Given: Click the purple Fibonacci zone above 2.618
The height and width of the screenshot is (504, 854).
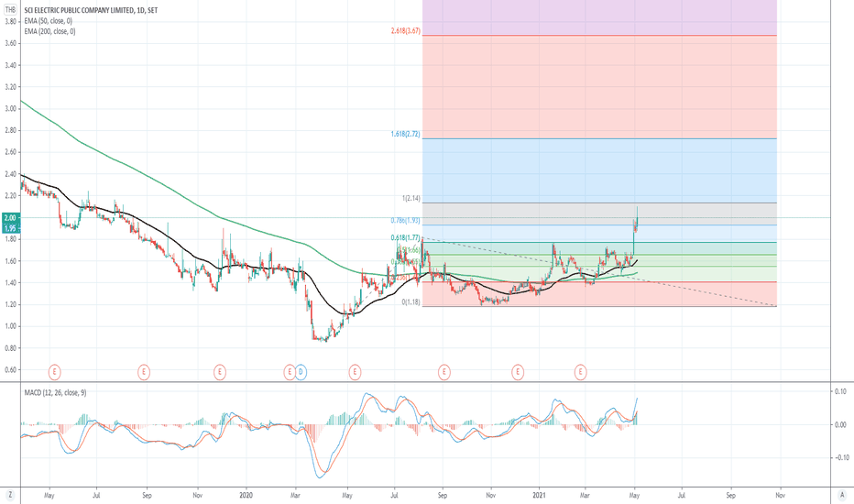Looking at the screenshot, I should coord(599,17).
